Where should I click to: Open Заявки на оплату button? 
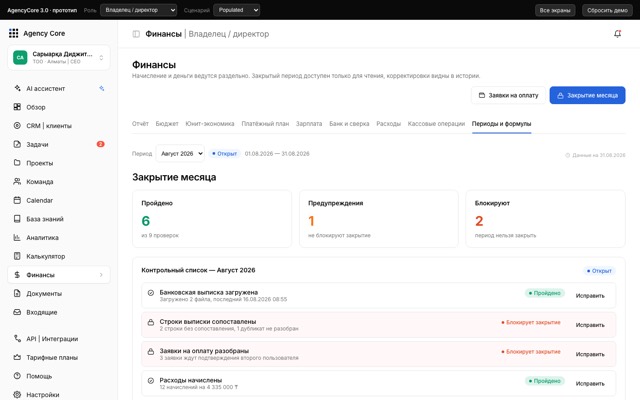(x=508, y=95)
